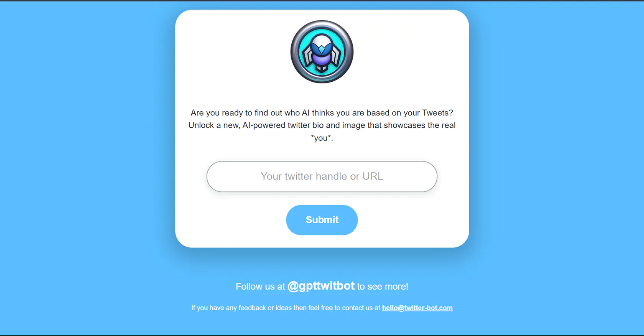Click the "contact us at" footer text
The image size is (644, 336).
tap(361, 308)
